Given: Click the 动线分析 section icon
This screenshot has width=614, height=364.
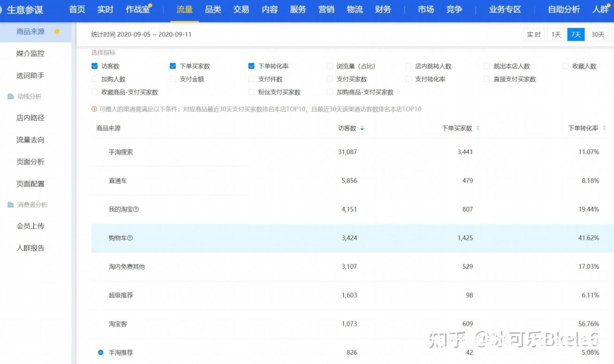Looking at the screenshot, I should (10, 96).
